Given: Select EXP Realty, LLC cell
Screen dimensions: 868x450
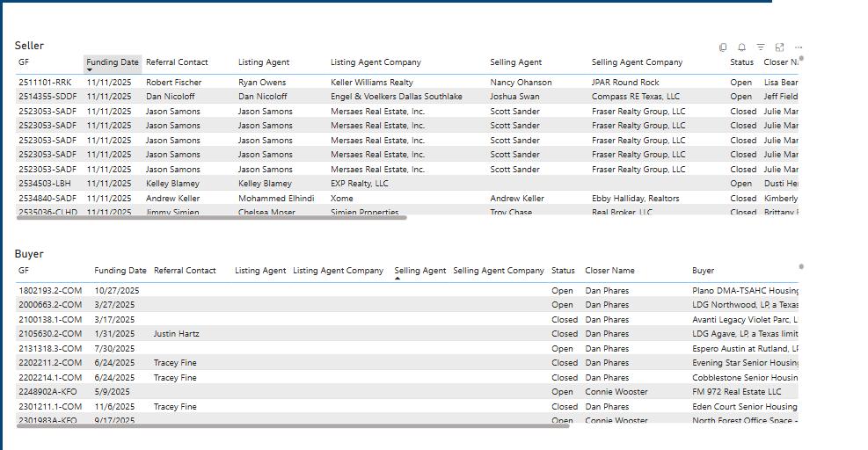Looking at the screenshot, I should pos(360,183).
